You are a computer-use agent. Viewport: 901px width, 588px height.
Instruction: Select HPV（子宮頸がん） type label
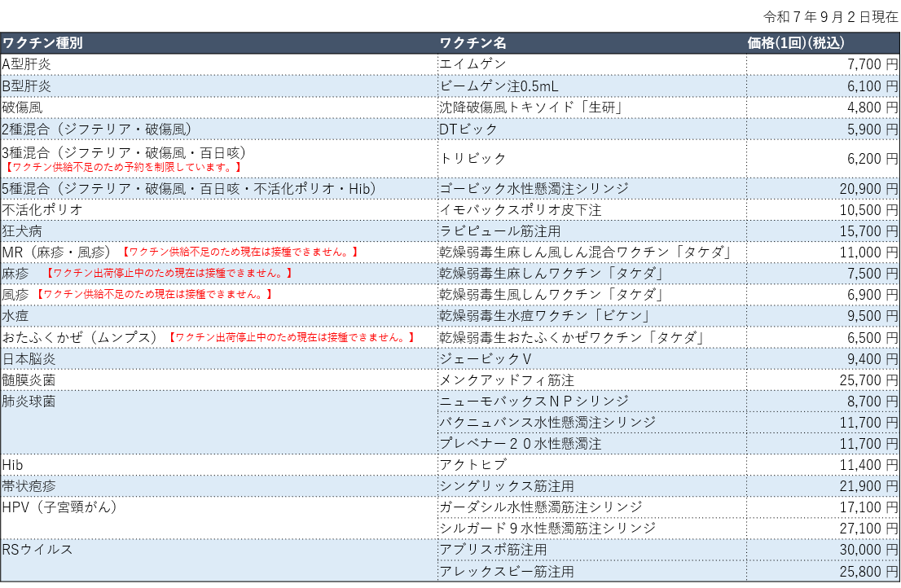coord(59,507)
